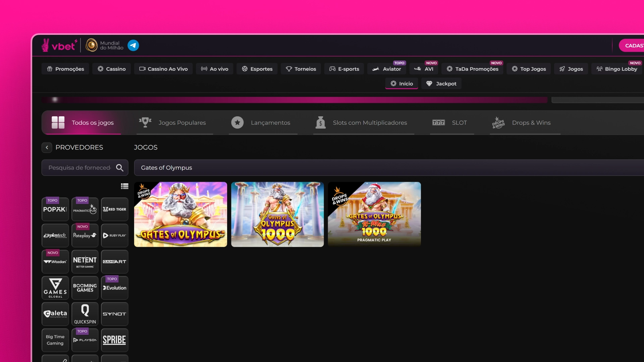Click the provider search magnifier icon
This screenshot has height=362, width=644.
coord(120,168)
